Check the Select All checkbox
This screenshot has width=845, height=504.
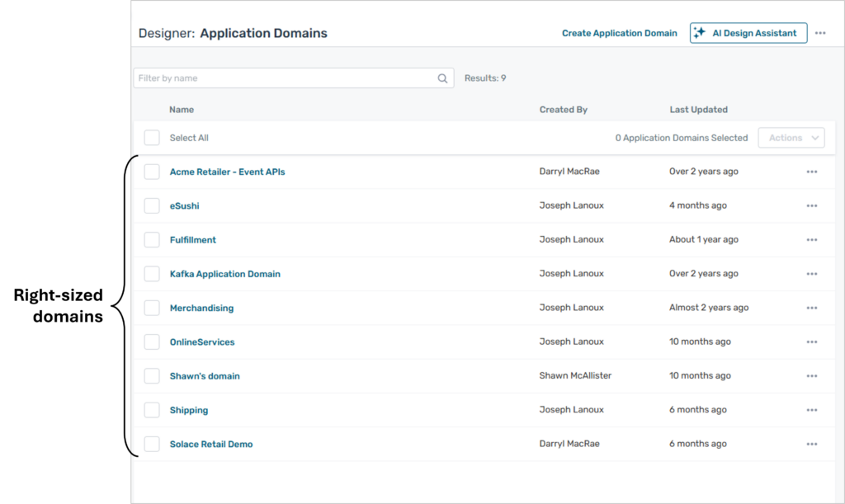tap(152, 138)
